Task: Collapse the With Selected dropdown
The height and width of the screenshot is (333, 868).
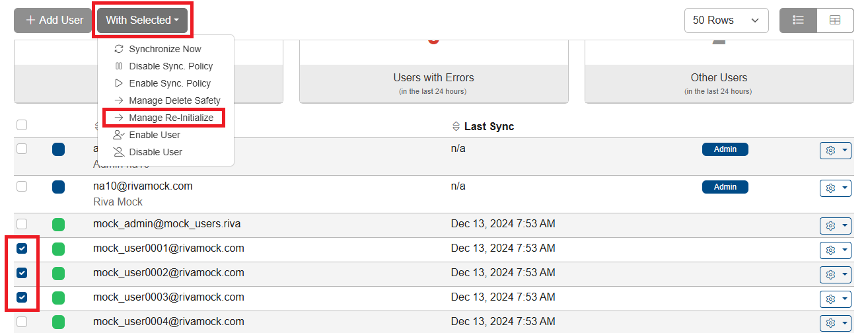Action: pyautogui.click(x=142, y=20)
